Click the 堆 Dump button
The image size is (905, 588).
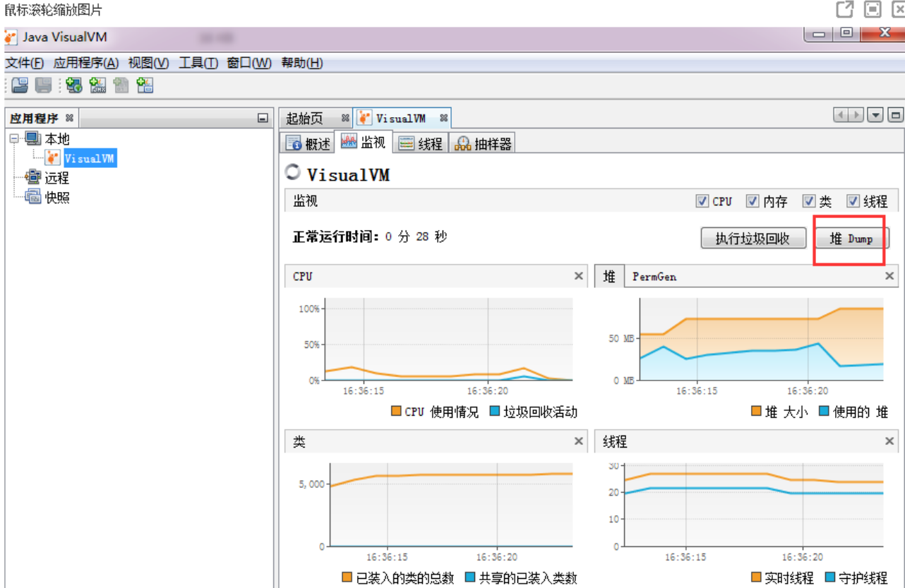[x=851, y=239]
